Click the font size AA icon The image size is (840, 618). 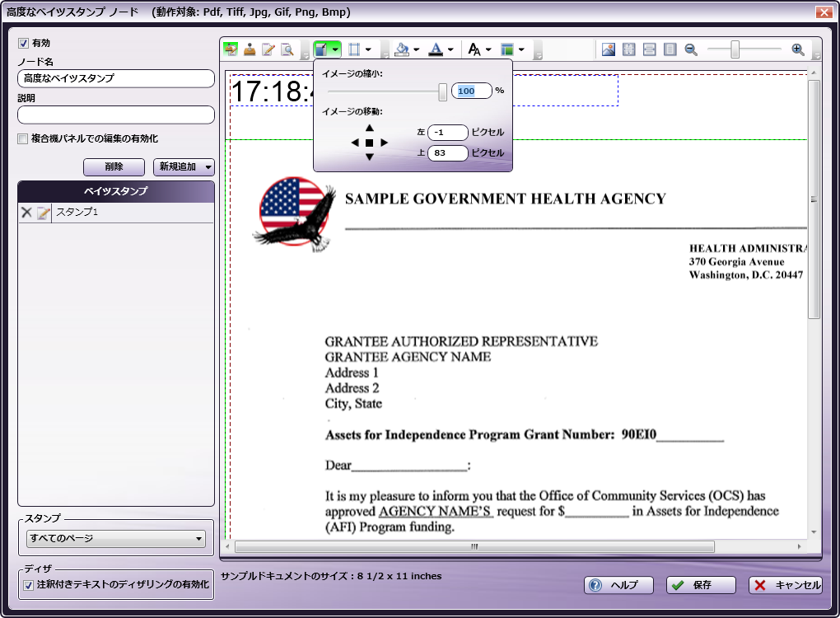coord(474,49)
